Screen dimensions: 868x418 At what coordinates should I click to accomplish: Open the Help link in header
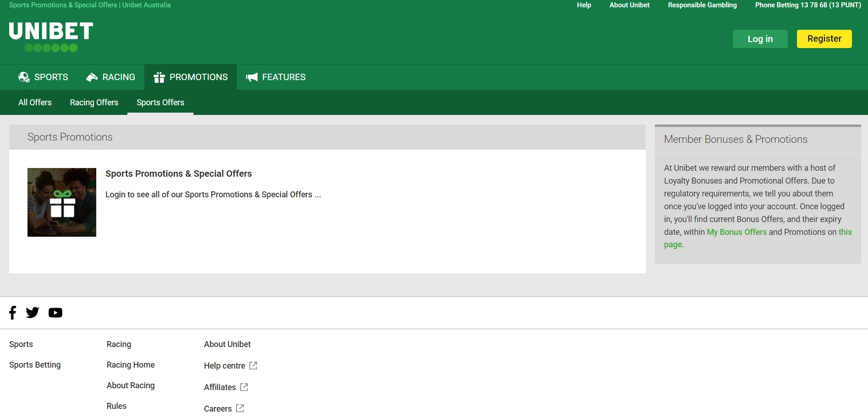tap(584, 5)
